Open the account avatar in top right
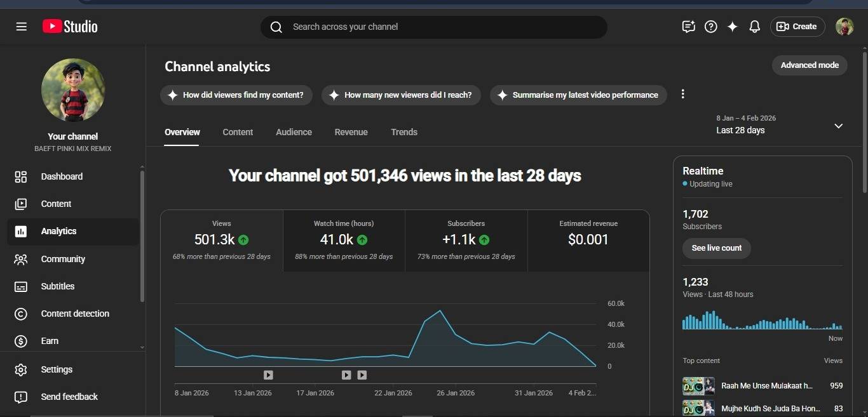The height and width of the screenshot is (417, 868). pyautogui.click(x=844, y=27)
